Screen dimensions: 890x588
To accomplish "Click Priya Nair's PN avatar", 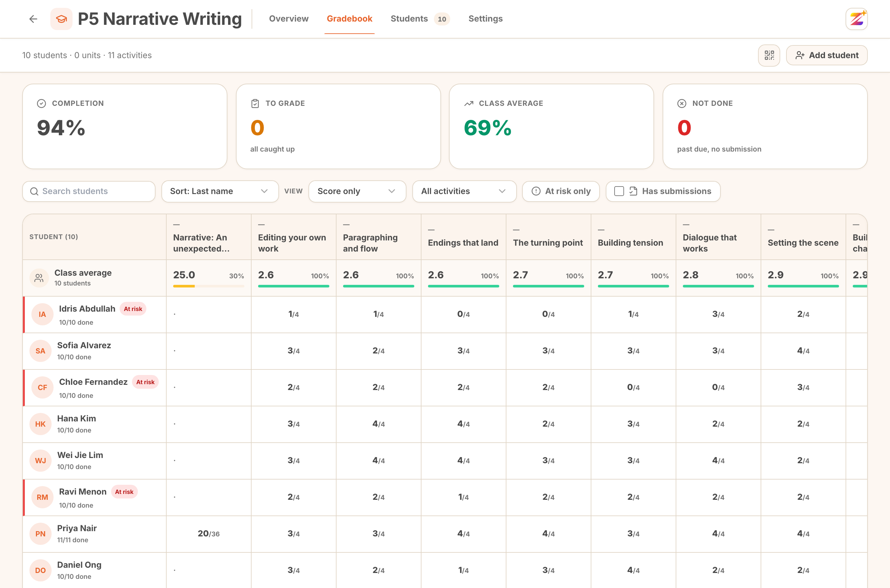I will (41, 534).
